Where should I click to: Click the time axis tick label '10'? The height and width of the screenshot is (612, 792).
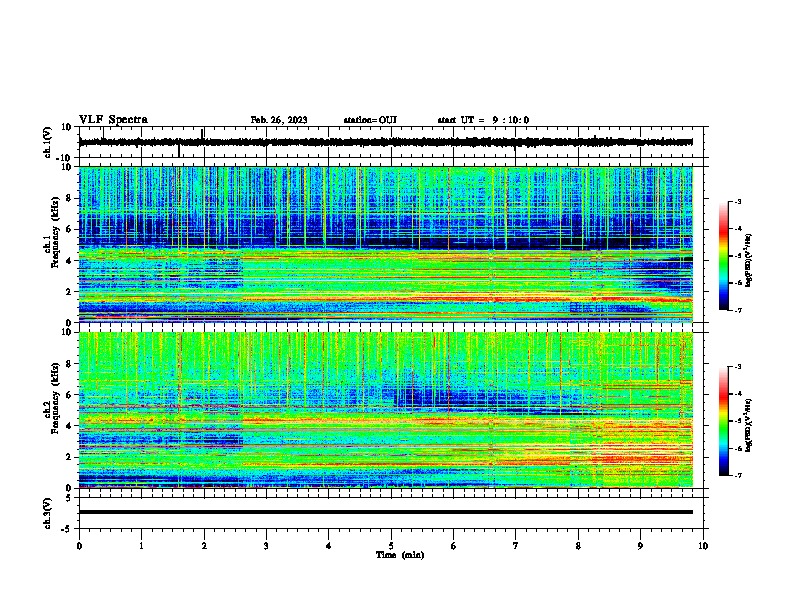click(703, 546)
